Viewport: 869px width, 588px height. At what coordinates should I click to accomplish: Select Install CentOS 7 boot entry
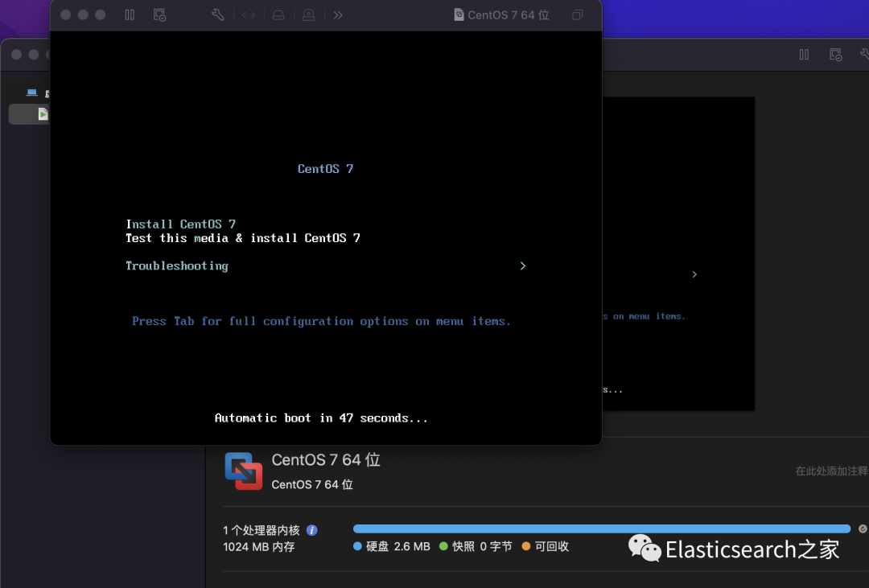(181, 224)
